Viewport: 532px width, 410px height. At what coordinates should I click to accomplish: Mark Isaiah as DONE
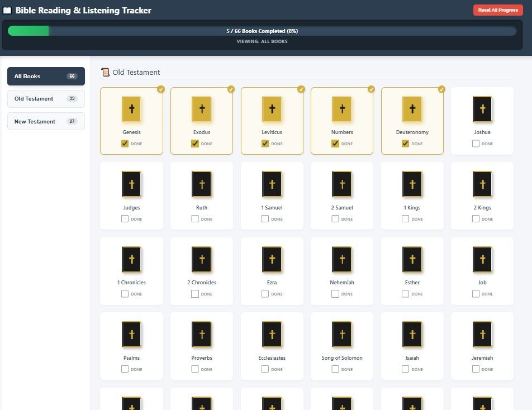pyautogui.click(x=405, y=369)
